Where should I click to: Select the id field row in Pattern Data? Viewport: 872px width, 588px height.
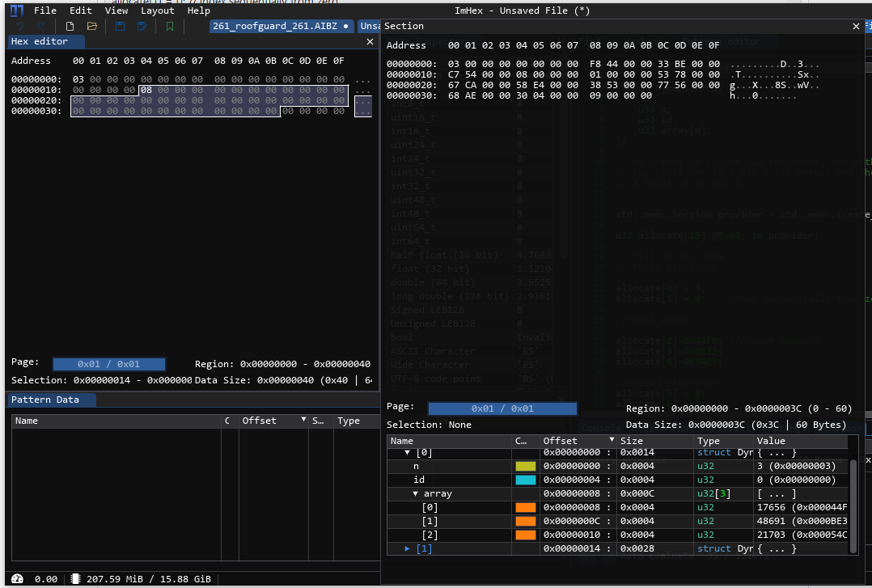pos(419,480)
